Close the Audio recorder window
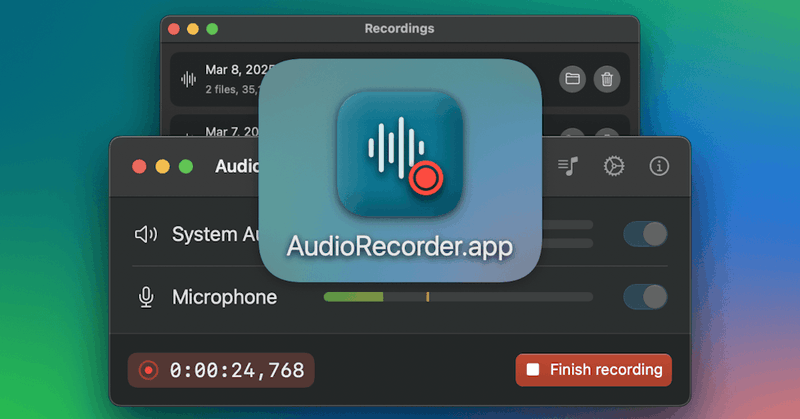The width and height of the screenshot is (800, 419). (139, 166)
